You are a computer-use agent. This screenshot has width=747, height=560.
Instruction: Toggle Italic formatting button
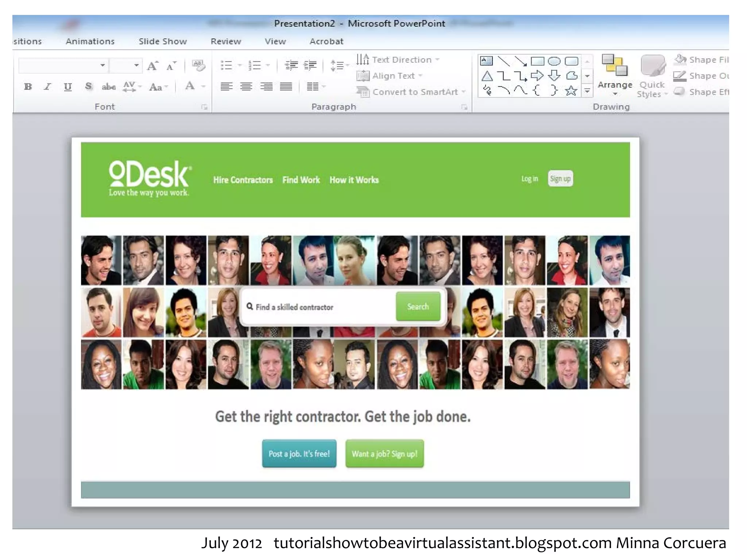point(47,87)
